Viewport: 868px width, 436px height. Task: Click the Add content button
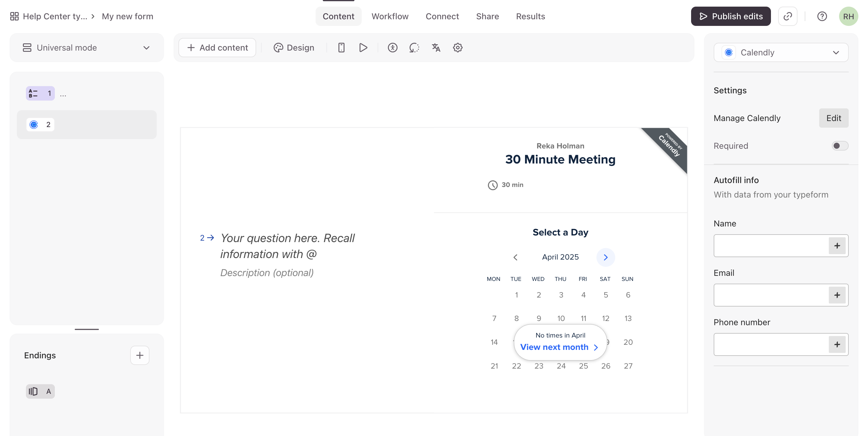click(217, 48)
